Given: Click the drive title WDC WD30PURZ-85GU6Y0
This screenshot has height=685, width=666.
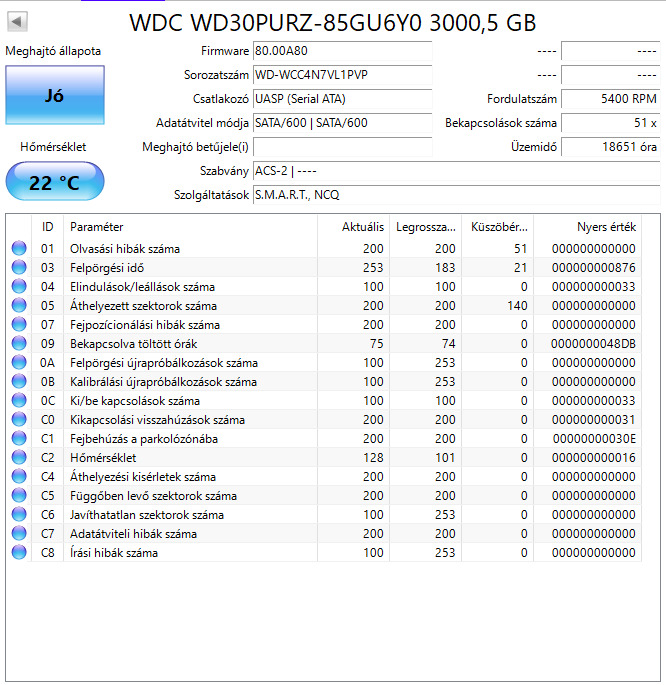Looking at the screenshot, I should [276, 23].
